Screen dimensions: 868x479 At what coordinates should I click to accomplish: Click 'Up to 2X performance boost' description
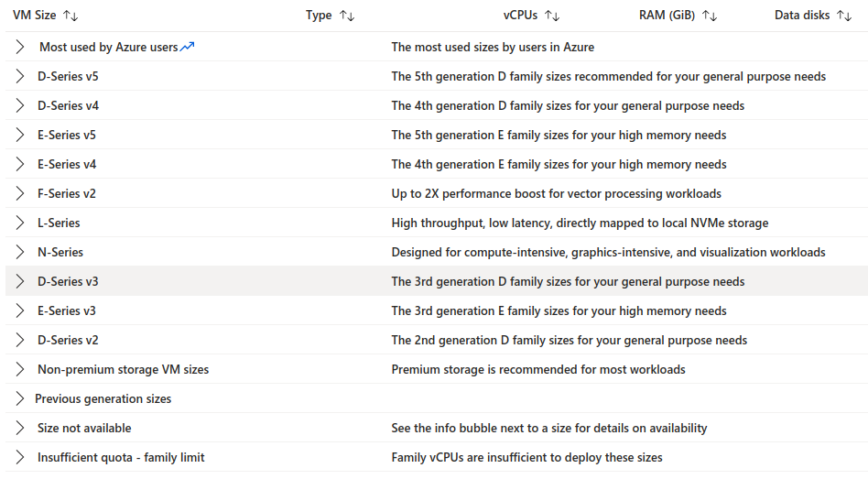click(x=557, y=194)
